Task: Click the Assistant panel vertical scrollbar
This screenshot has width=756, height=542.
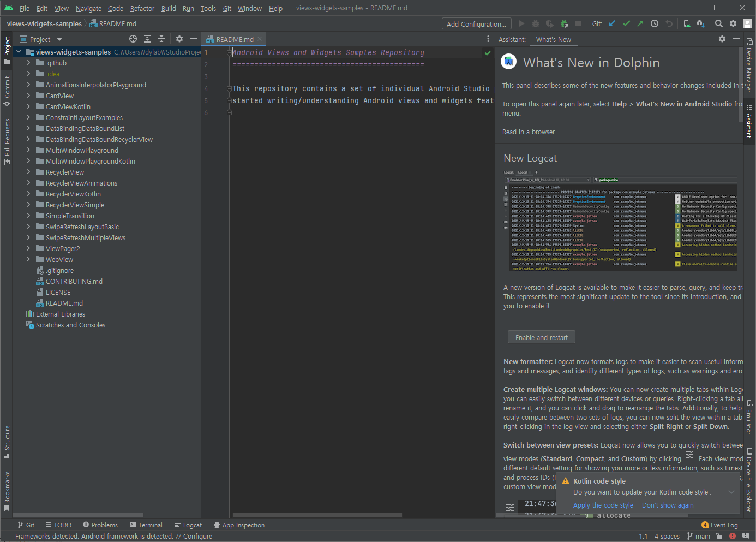Action: (x=741, y=85)
